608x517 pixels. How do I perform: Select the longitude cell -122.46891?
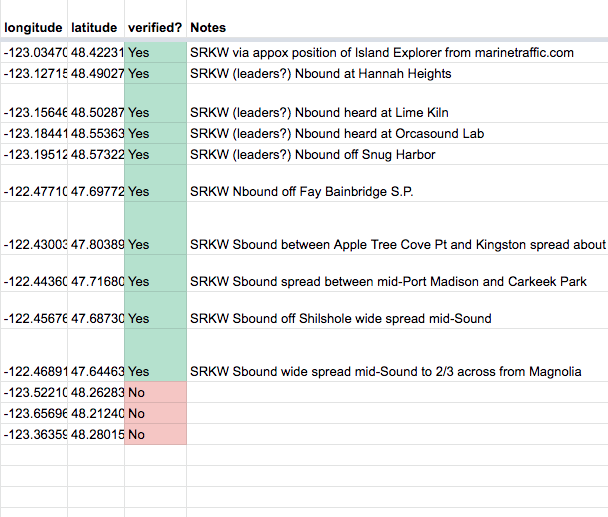coord(34,355)
